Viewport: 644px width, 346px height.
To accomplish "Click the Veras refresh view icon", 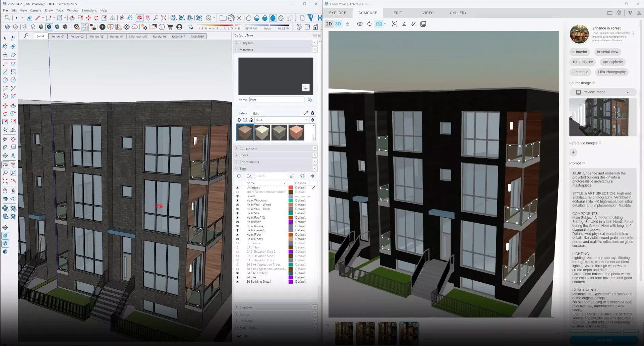I will tap(369, 24).
